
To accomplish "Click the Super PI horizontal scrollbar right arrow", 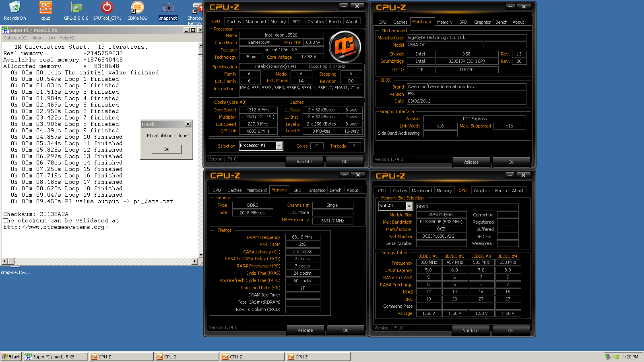I will click(195, 261).
